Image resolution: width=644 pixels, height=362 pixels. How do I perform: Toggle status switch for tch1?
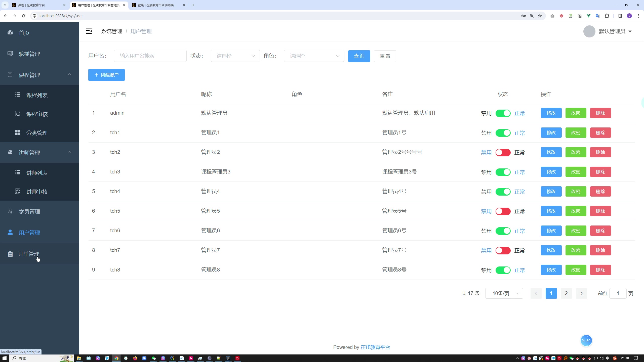point(503,133)
